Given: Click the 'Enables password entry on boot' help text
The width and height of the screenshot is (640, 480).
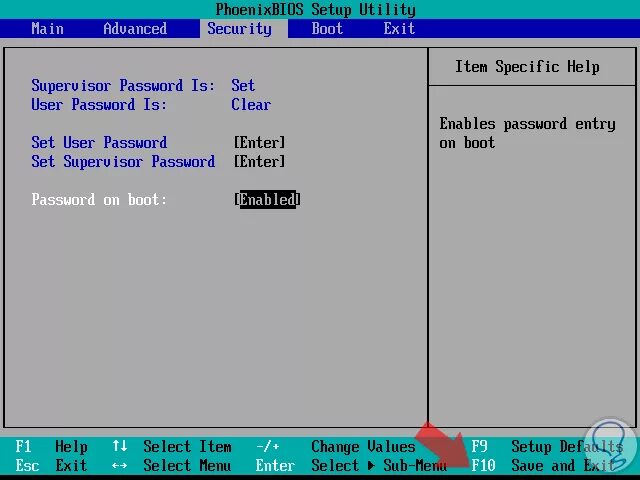Looking at the screenshot, I should [x=527, y=133].
